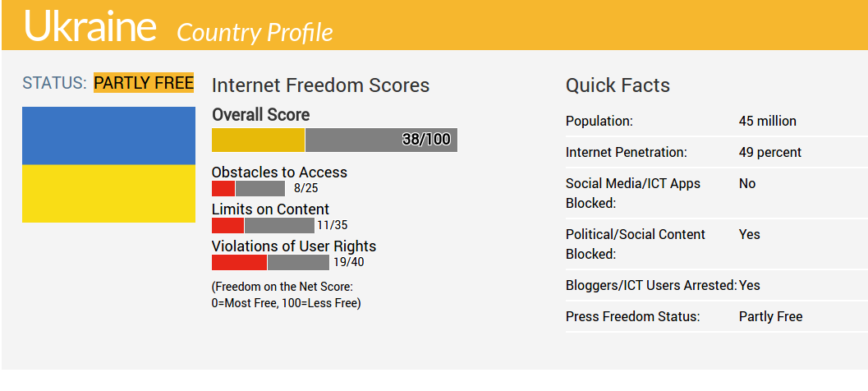
Task: Click the Ukraine flag image
Action: point(108,164)
